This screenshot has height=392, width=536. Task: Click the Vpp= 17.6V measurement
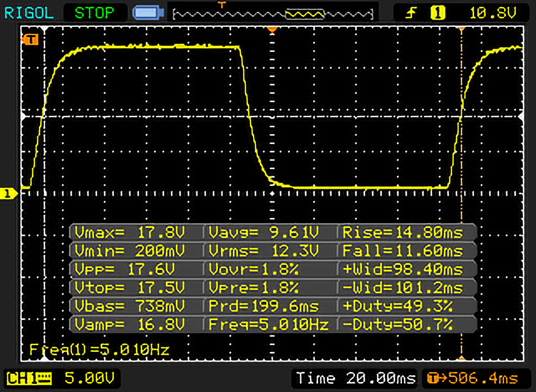pos(125,269)
